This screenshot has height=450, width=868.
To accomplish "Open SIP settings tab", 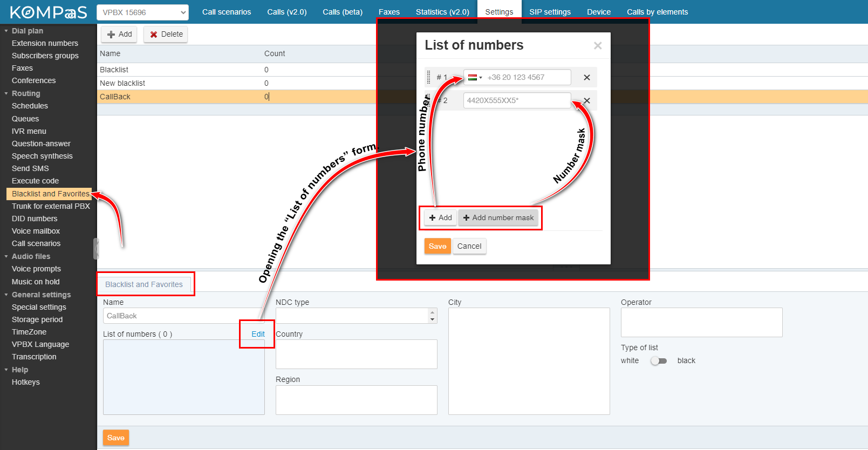I will point(550,12).
